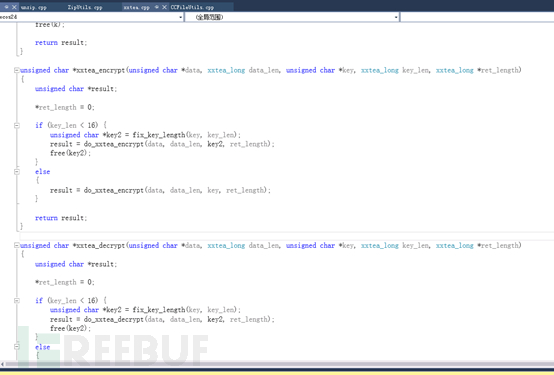Open the global scope dropdown arrow
554x375 pixels.
point(396,17)
